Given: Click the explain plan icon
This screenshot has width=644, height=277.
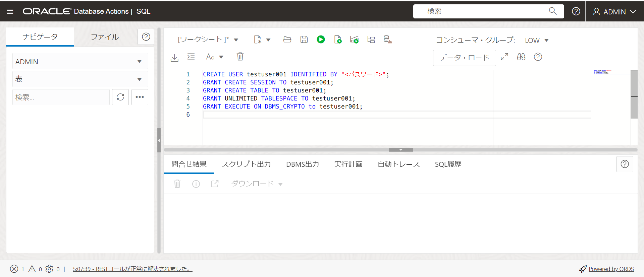Looking at the screenshot, I should [371, 40].
